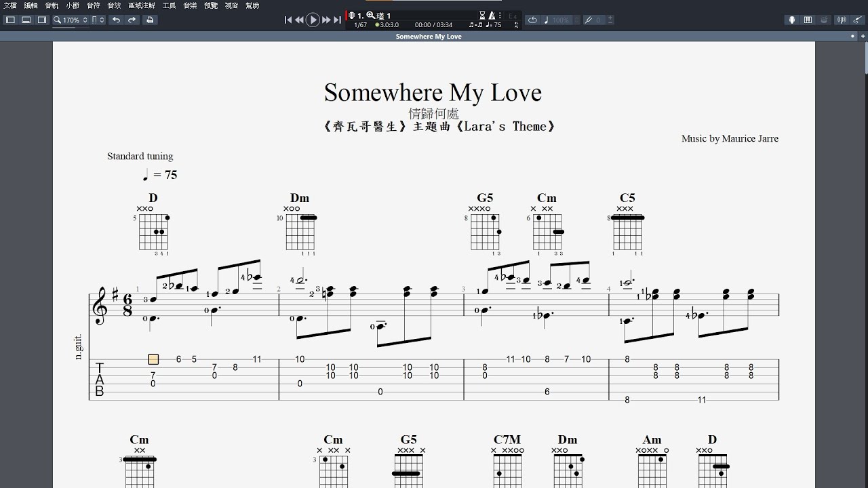Click the E4 note indicator
The image size is (868, 488).
513,16
